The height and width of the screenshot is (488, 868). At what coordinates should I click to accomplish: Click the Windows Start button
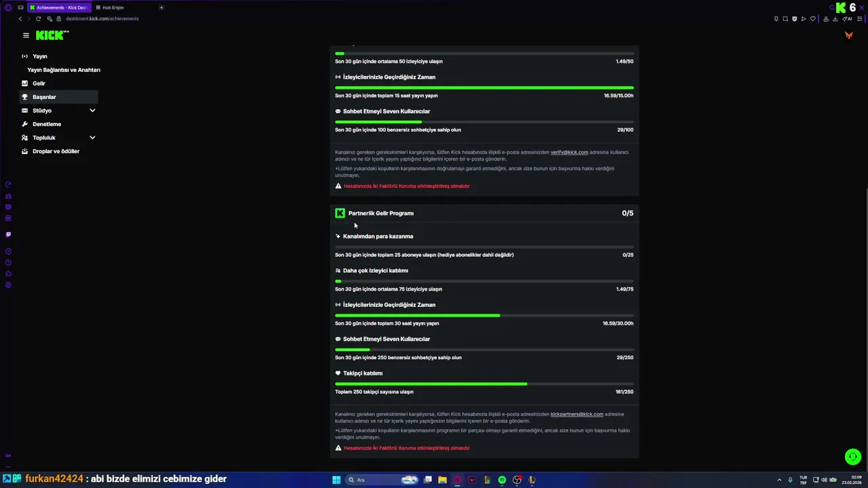click(x=336, y=480)
